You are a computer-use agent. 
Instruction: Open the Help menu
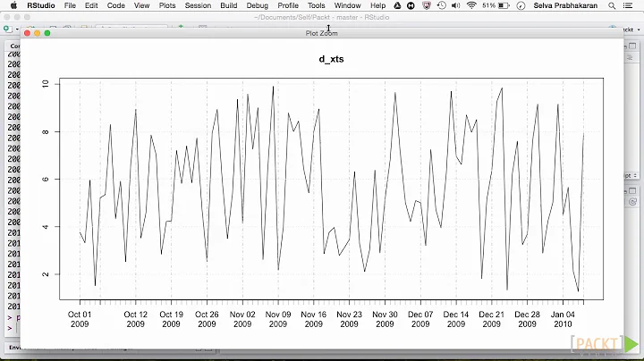point(377,5)
